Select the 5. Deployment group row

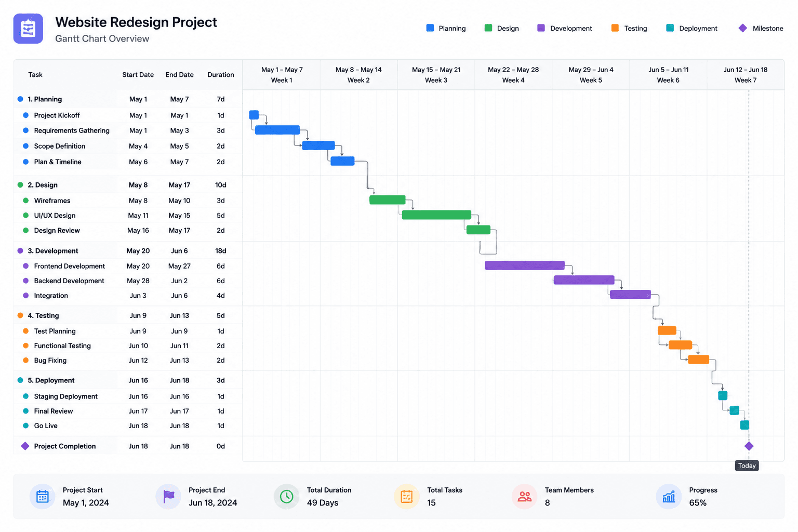click(128, 380)
